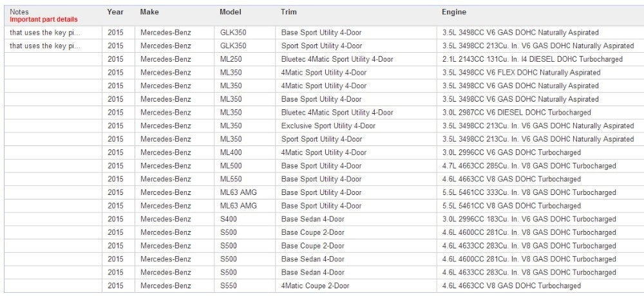
Task: Select GLK350 model cell in the Base trim row
Action: click(x=233, y=32)
